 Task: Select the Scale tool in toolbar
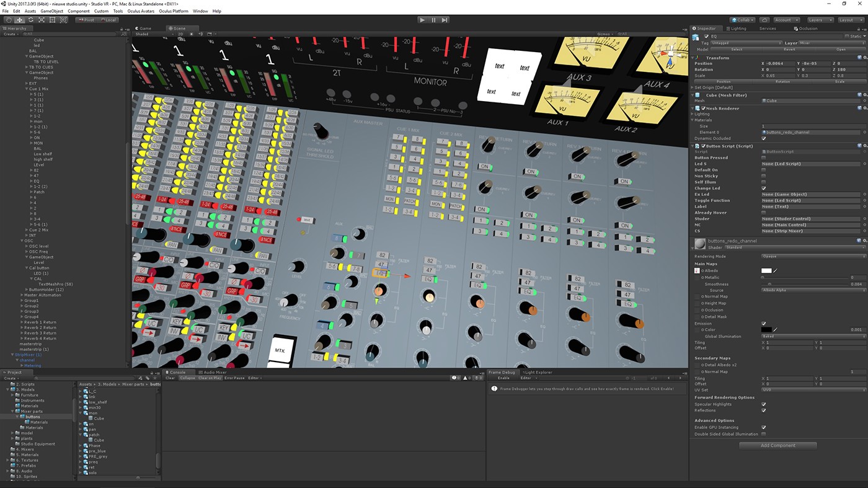tap(42, 20)
